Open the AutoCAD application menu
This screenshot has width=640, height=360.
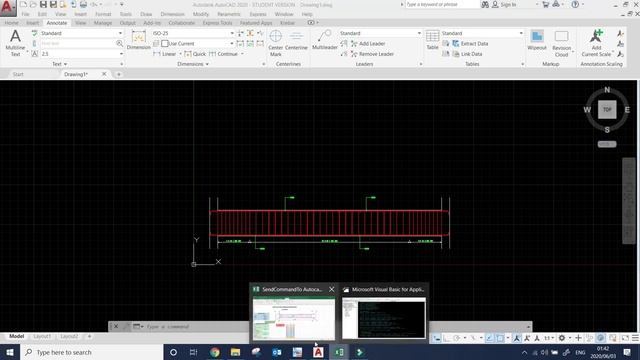(x=7, y=7)
